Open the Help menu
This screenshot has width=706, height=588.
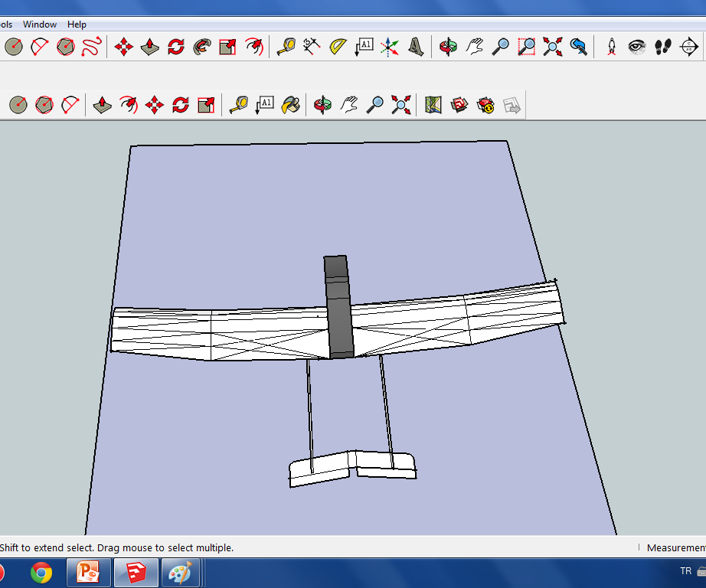[77, 24]
